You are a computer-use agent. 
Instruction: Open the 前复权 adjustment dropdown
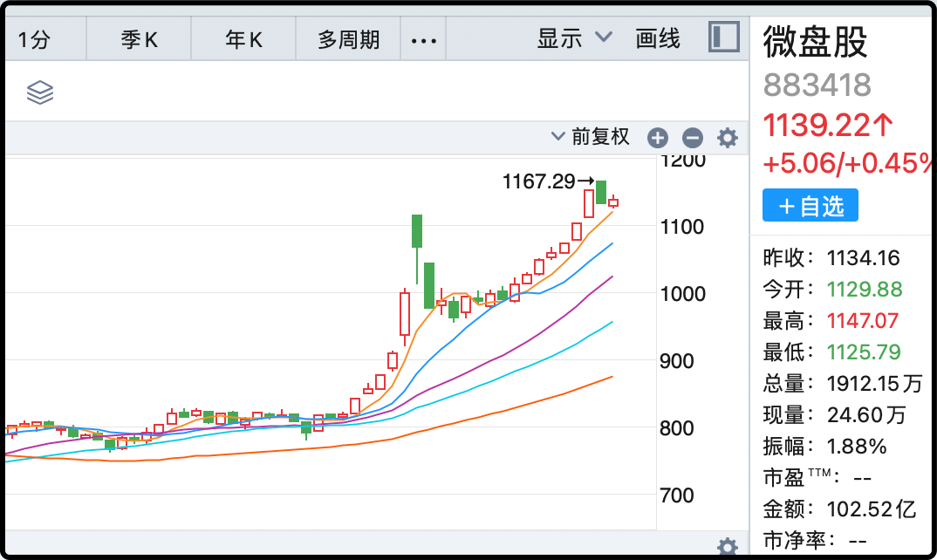pos(591,137)
